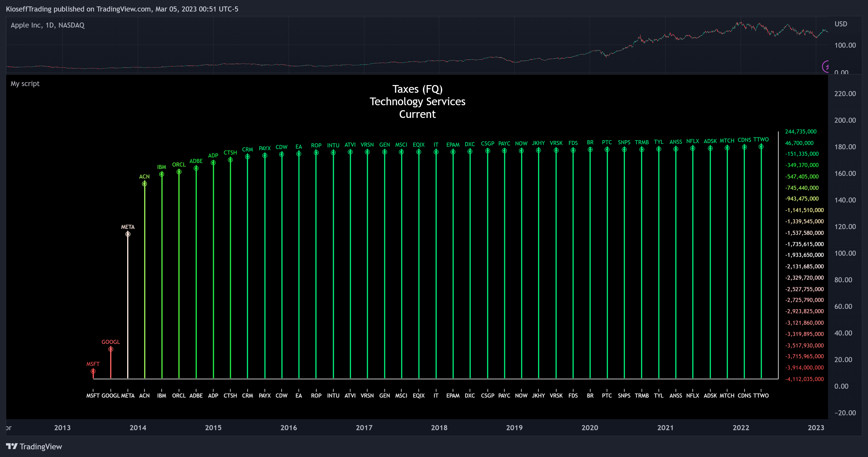Select the ADBE circle marker
This screenshot has width=868, height=457.
tap(196, 168)
